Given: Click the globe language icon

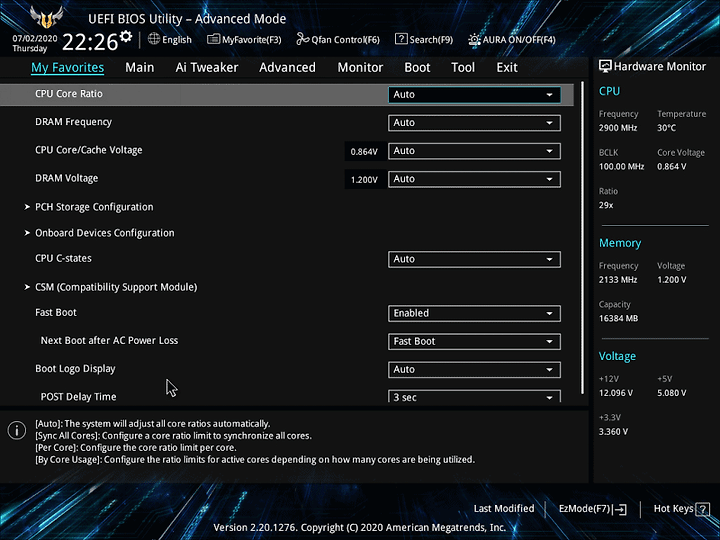Looking at the screenshot, I should click(x=154, y=39).
